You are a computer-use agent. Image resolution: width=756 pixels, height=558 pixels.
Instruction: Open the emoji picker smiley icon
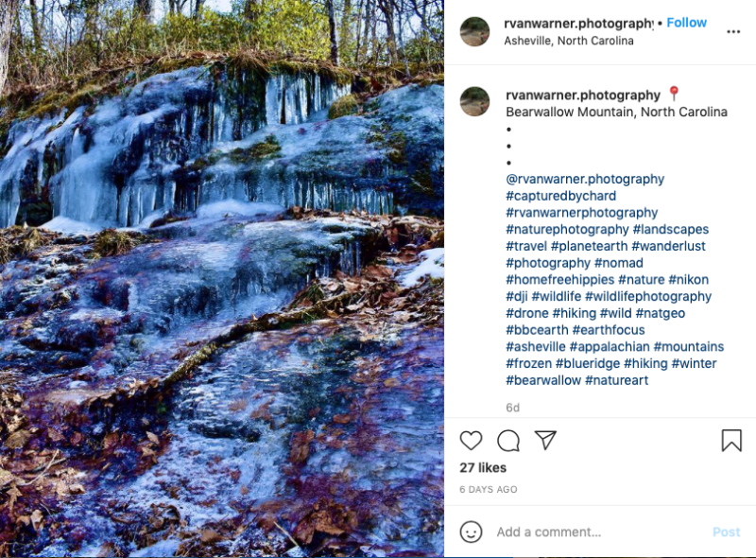pyautogui.click(x=471, y=532)
